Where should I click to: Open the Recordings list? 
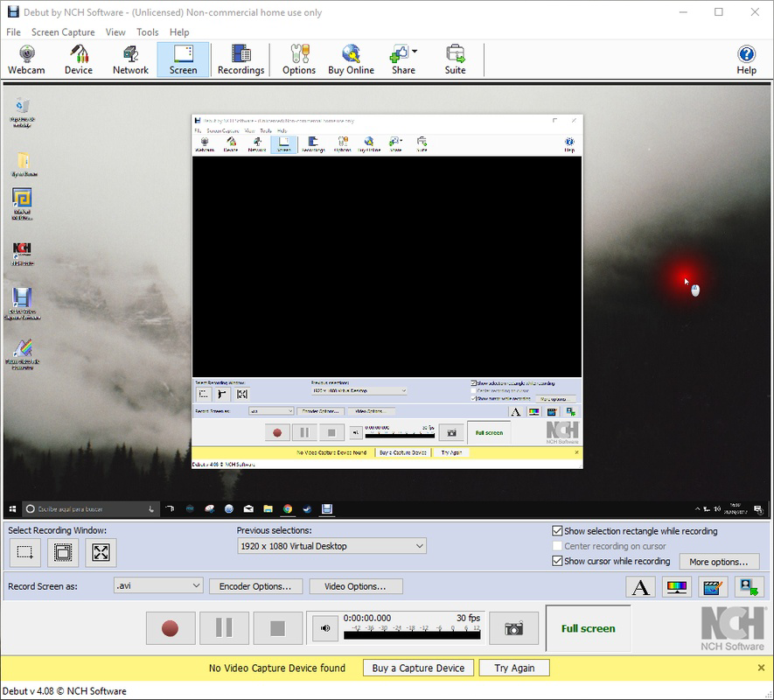[x=241, y=59]
